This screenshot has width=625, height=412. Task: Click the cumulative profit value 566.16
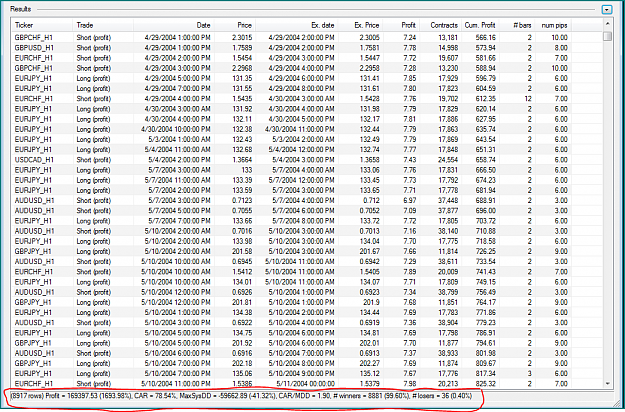(x=485, y=37)
